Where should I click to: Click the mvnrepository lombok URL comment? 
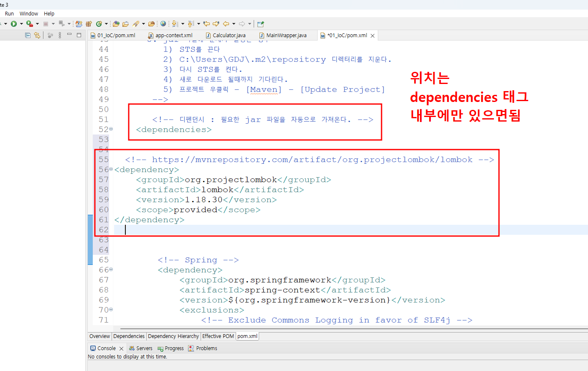tap(310, 160)
